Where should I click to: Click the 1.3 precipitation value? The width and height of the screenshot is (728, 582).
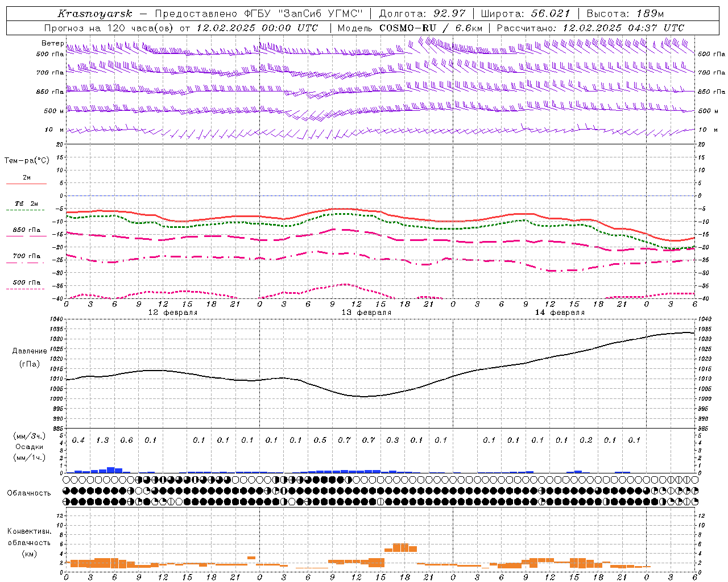(x=102, y=440)
